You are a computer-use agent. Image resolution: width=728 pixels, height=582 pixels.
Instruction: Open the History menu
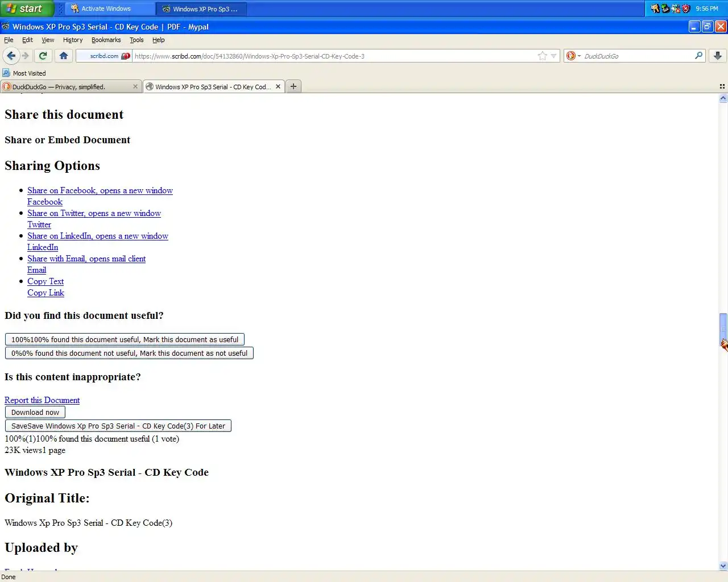[x=73, y=40]
